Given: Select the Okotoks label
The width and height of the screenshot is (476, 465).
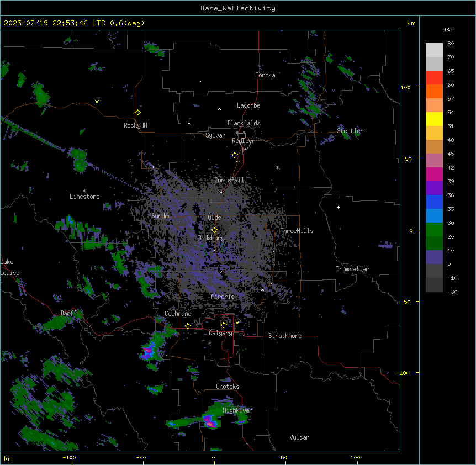Looking at the screenshot, I should click(x=228, y=387).
